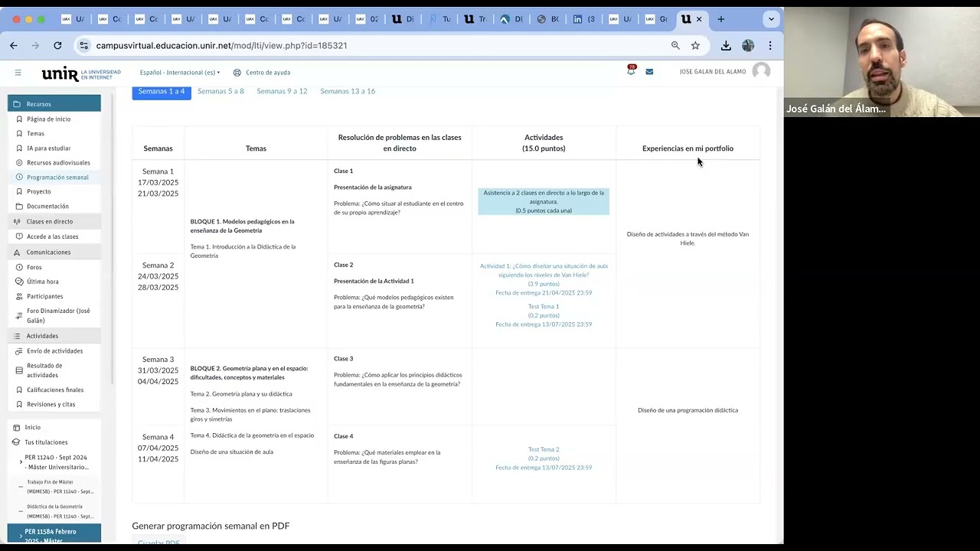Screen dimensions: 980x551
Task: Open Resultado de actividades
Action: tap(44, 370)
